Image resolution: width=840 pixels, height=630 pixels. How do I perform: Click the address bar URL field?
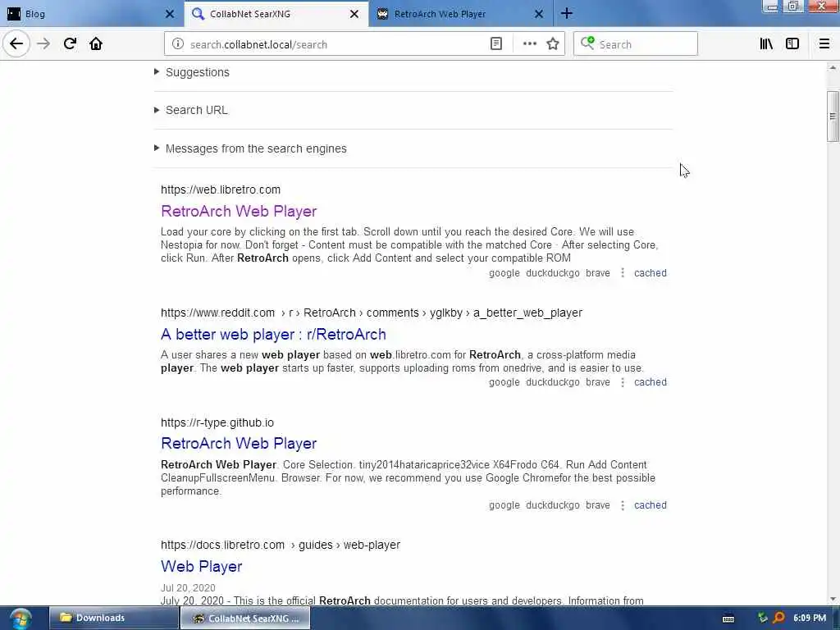point(336,44)
